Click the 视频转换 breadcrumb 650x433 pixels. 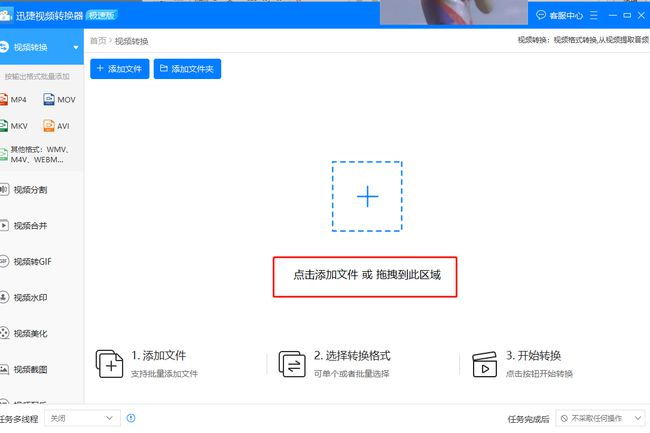pos(131,41)
